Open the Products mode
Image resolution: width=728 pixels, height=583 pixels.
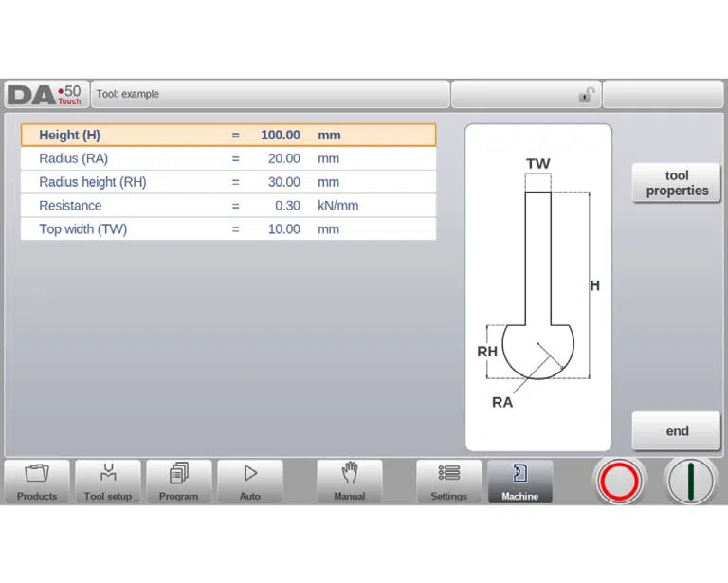[37, 482]
